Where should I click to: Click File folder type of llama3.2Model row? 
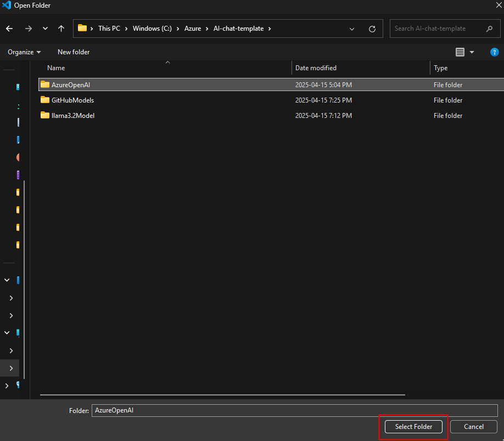pyautogui.click(x=448, y=116)
